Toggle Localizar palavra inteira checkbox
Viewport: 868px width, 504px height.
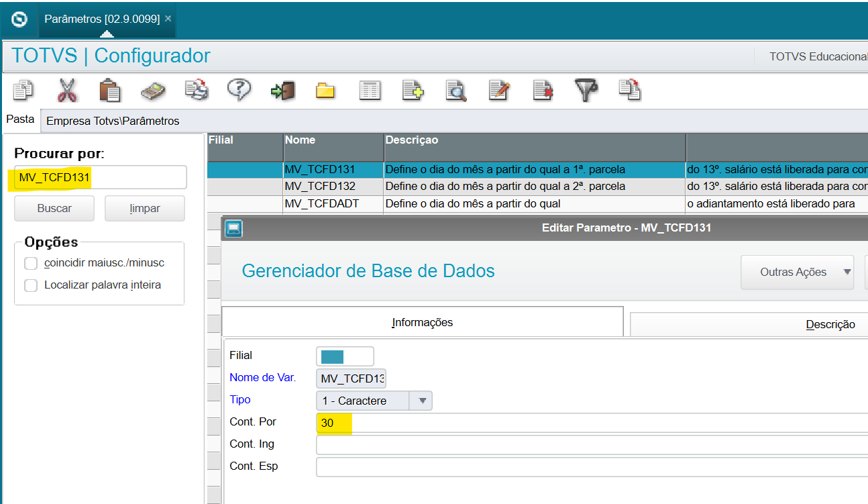pyautogui.click(x=31, y=285)
